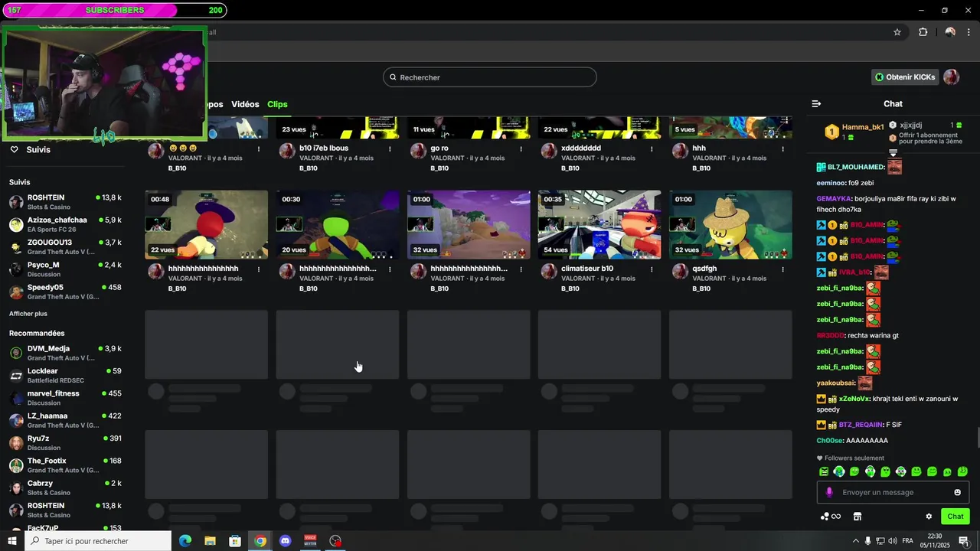Click the purple microphone icon in message box
The image size is (980, 551).
click(829, 492)
